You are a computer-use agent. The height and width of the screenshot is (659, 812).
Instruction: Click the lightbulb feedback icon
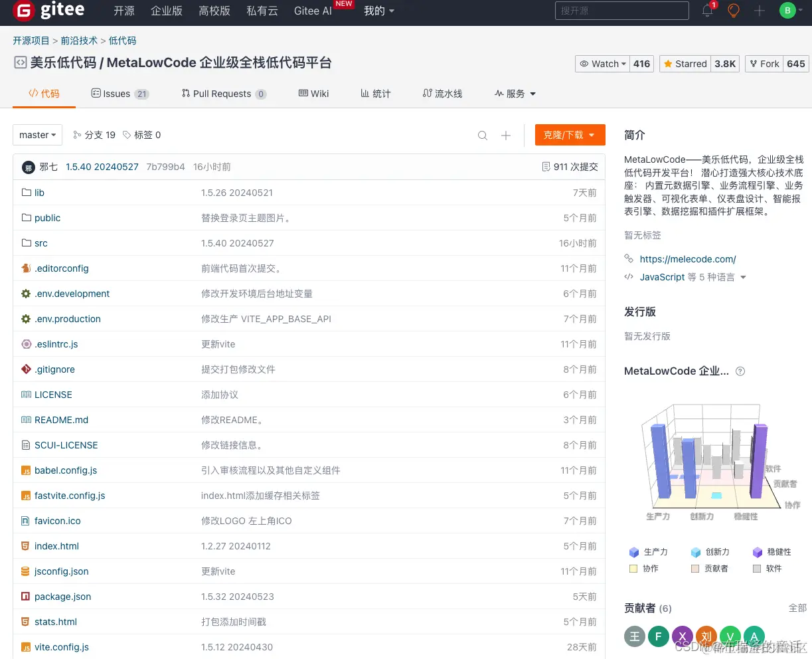(x=733, y=11)
